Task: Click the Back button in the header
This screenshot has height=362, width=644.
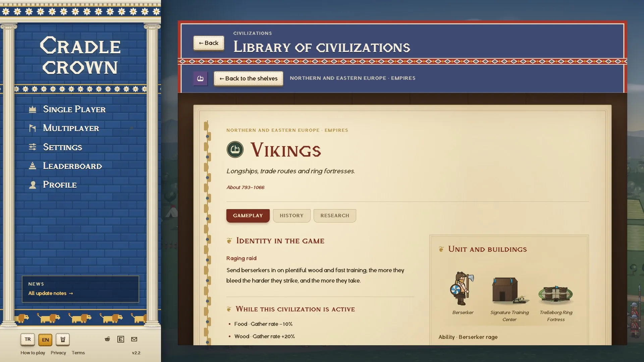Action: (x=209, y=43)
